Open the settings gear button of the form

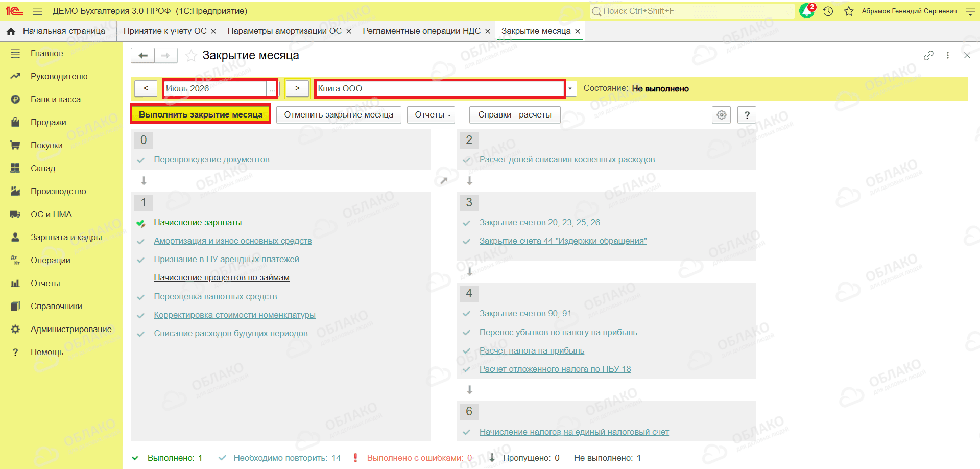(x=722, y=115)
